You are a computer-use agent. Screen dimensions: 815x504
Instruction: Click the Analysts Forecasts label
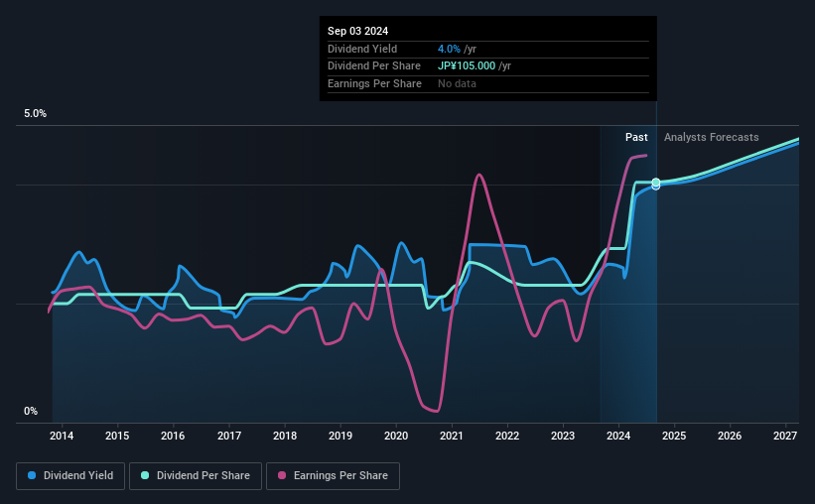click(711, 137)
